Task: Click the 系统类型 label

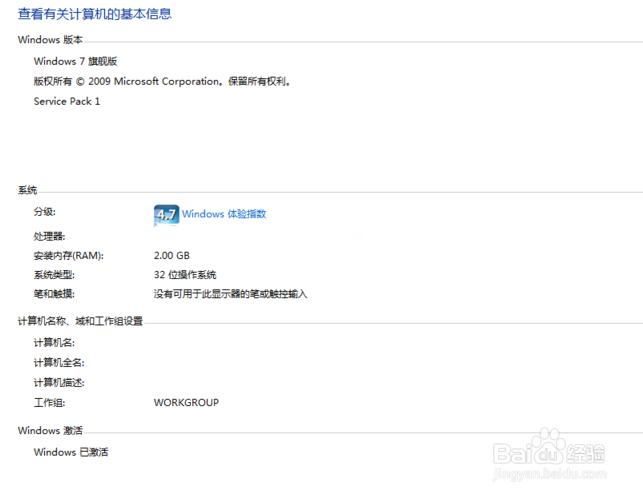Action: point(54,275)
